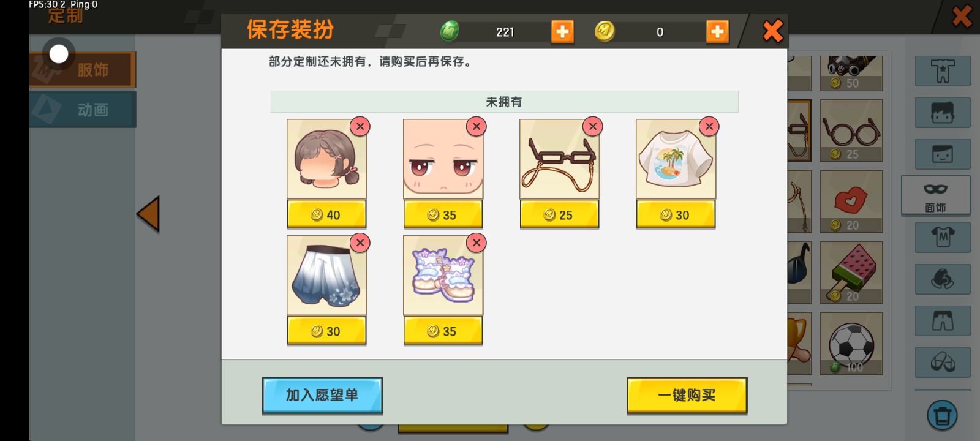The image size is (980, 441).
Task: Buy the glasses for 25 coins
Action: tap(559, 215)
